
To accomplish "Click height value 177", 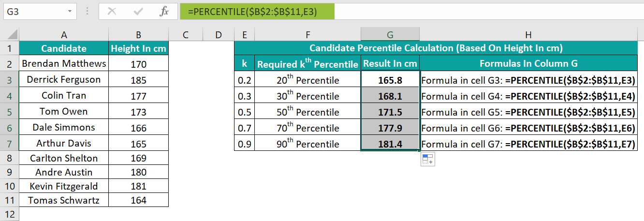I will [138, 95].
